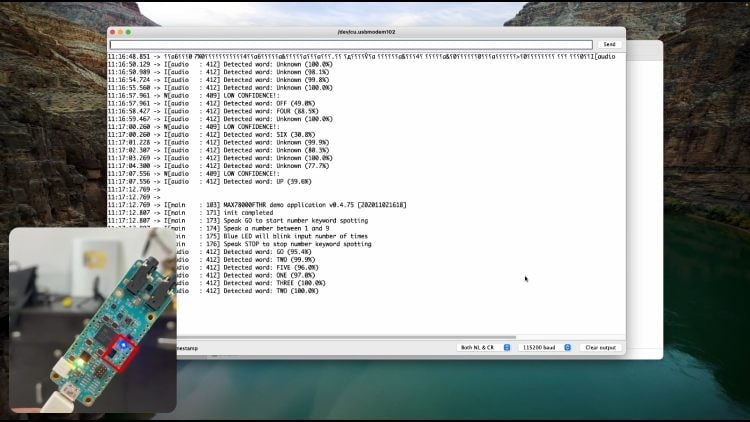Select line 'Detected word: FIVE (96.0%)'
This screenshot has width=750, height=422.
point(271,267)
